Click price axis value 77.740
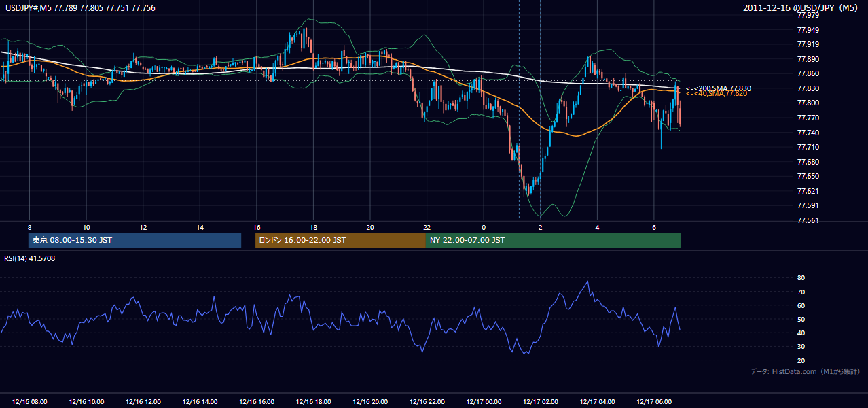 coord(808,133)
